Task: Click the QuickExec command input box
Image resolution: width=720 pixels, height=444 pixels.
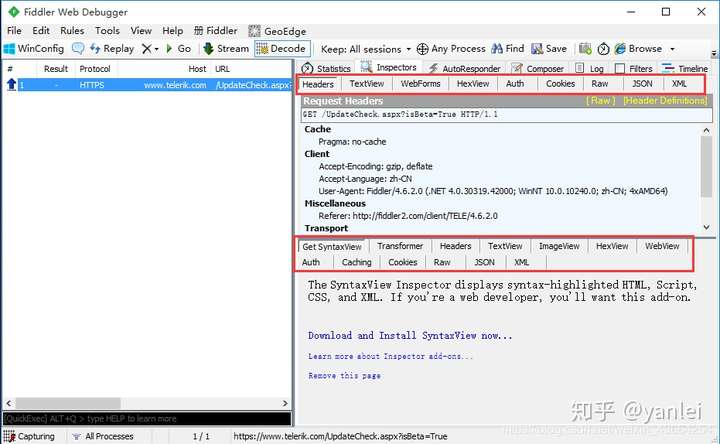Action: [147, 419]
